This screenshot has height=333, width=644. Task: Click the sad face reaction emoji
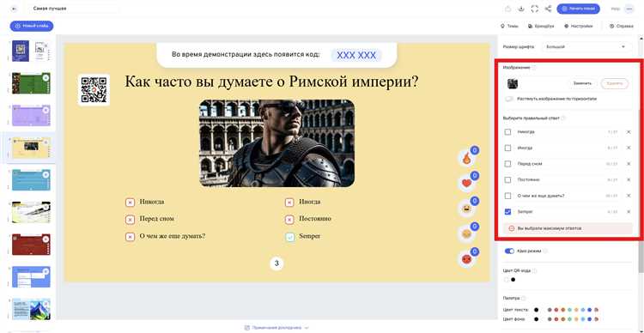(x=466, y=234)
